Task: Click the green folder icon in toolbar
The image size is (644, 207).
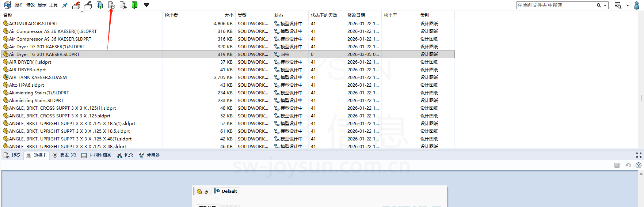Action: pos(134,5)
